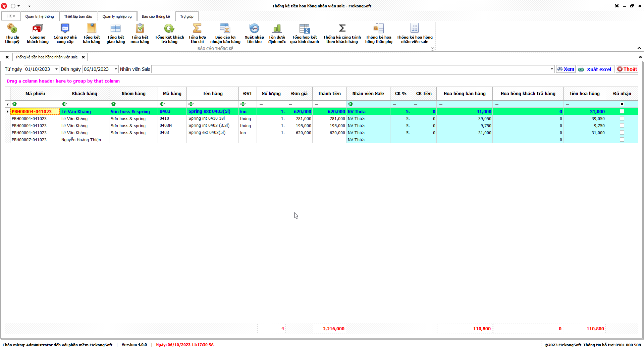Viewport: 644px width, 349px height.
Task: Select the PBH00007-041023 voucher cell
Action: click(35, 140)
